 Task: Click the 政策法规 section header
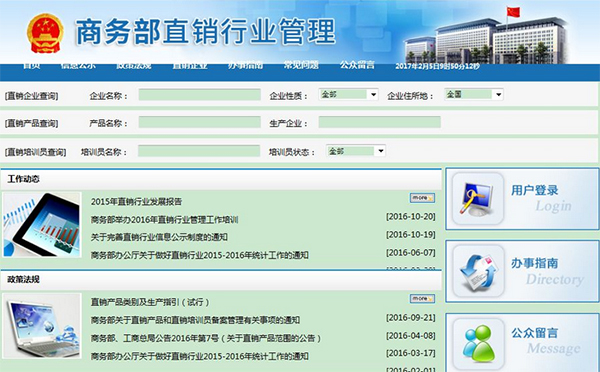tap(23, 279)
